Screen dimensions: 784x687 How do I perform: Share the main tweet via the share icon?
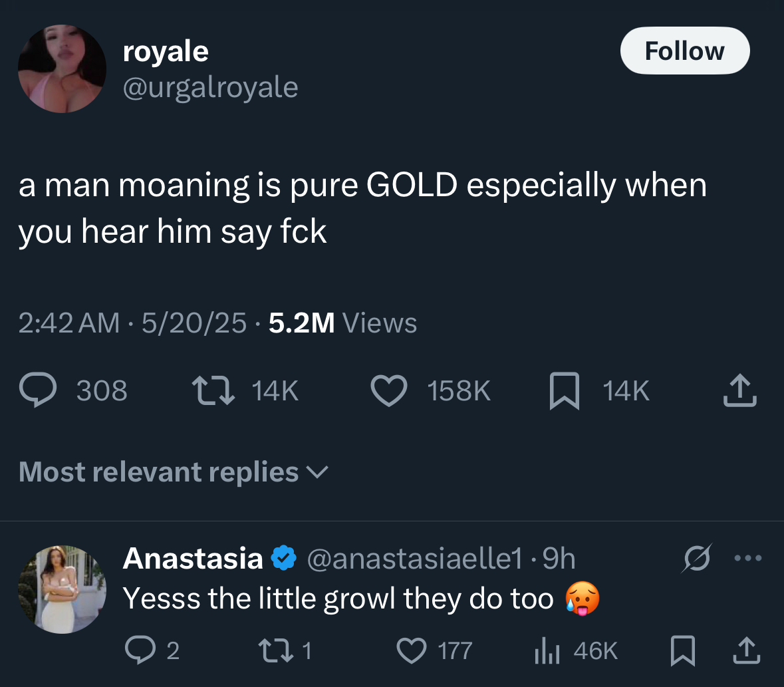(x=739, y=390)
